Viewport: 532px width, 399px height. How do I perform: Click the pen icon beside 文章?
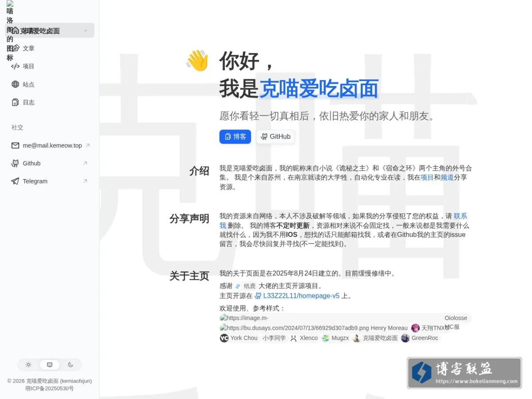pyautogui.click(x=16, y=48)
